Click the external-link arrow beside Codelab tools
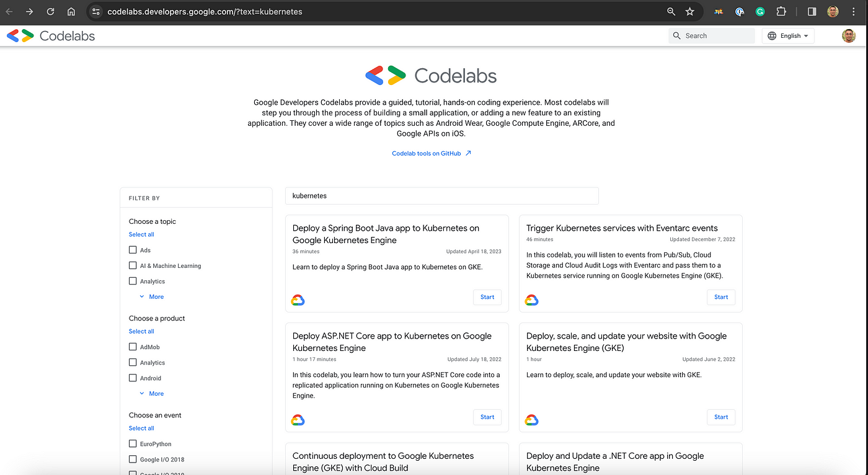868x475 pixels. tap(468, 153)
